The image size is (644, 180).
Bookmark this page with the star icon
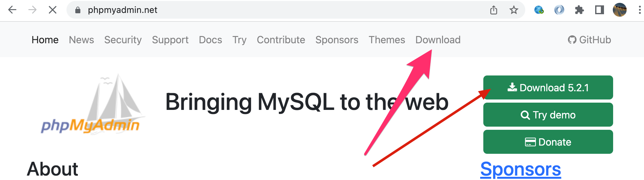pos(514,10)
